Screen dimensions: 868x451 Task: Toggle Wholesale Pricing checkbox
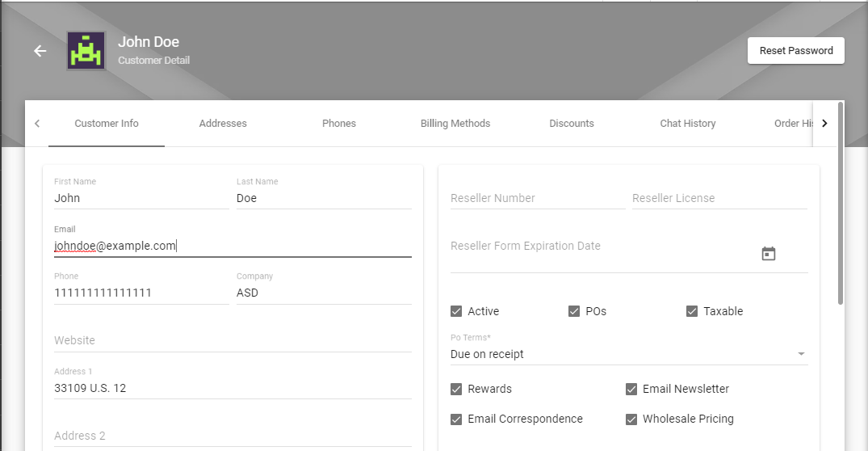[631, 419]
